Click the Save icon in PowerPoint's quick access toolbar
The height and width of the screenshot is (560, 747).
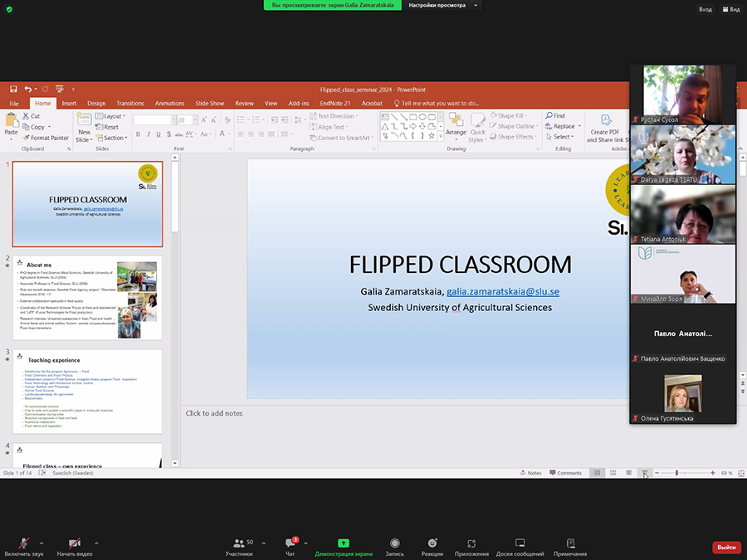[13, 89]
